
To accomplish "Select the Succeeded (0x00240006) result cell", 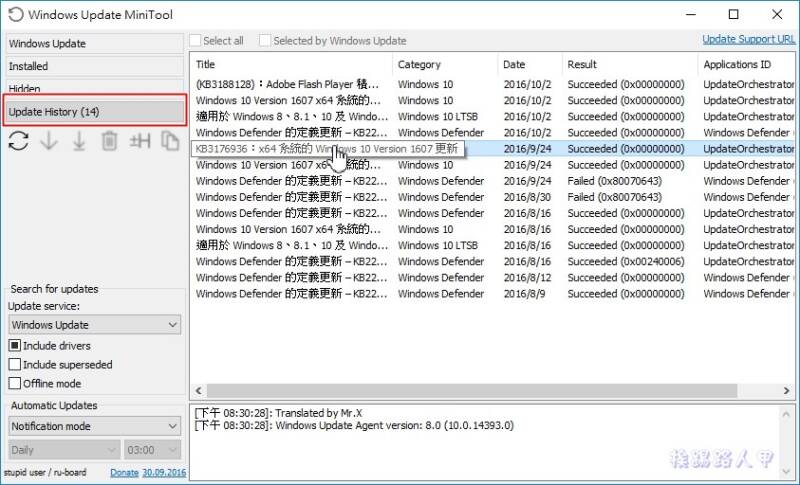I will point(626,262).
